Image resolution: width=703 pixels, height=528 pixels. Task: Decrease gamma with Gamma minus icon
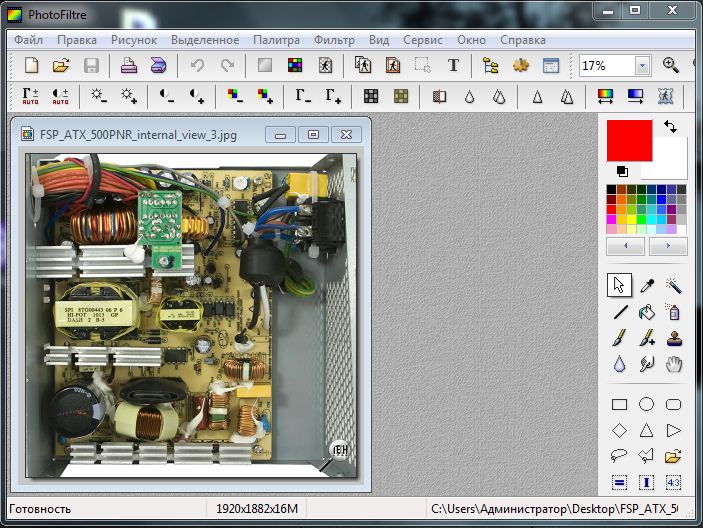coord(303,96)
